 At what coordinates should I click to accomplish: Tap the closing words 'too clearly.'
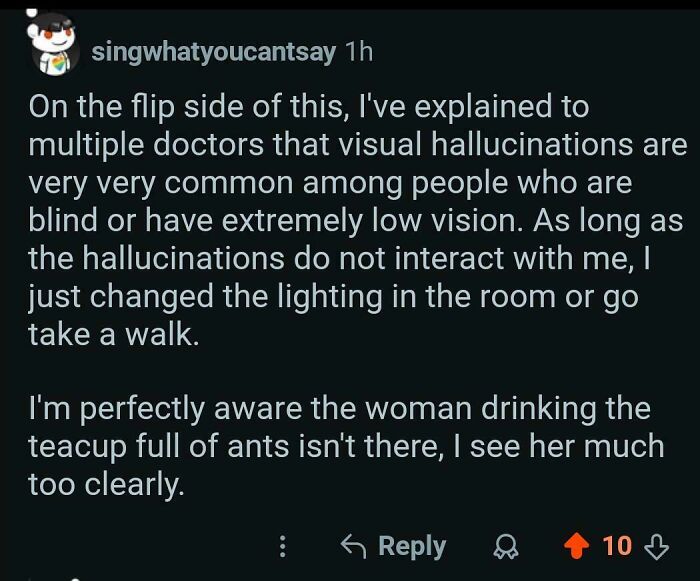(x=106, y=485)
